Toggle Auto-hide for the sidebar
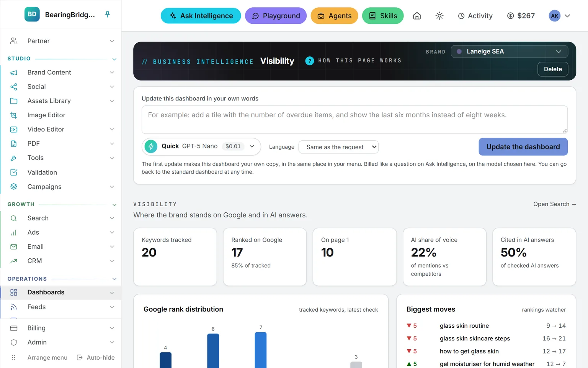This screenshot has width=588, height=368. [96, 358]
